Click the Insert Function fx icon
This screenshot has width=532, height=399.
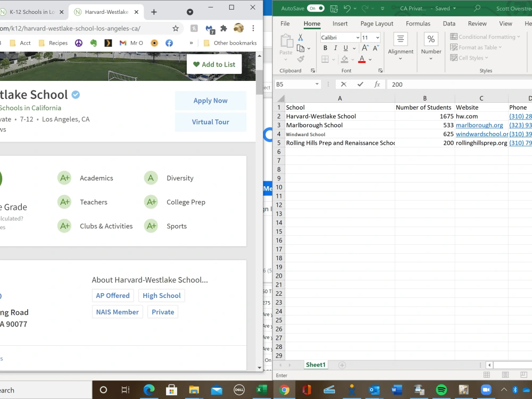(377, 84)
